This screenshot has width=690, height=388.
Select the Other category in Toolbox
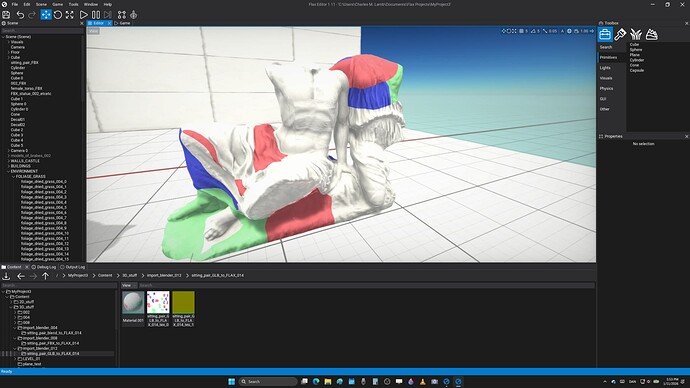point(605,109)
